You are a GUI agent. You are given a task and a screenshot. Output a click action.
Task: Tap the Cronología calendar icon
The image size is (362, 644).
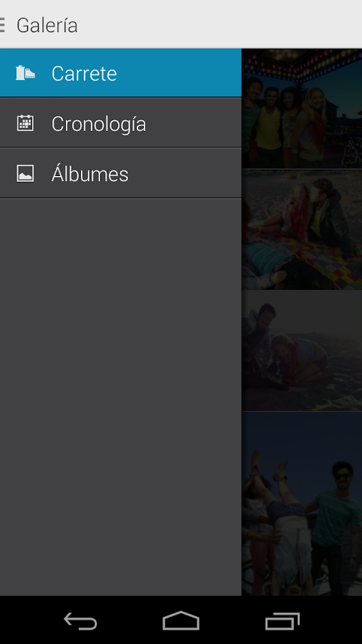point(25,123)
